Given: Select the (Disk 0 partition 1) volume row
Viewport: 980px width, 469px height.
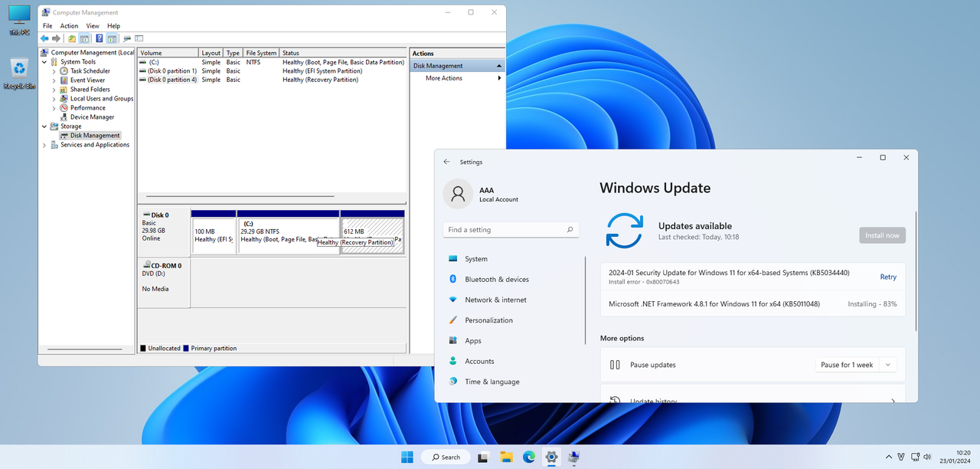Looking at the screenshot, I should pos(272,71).
